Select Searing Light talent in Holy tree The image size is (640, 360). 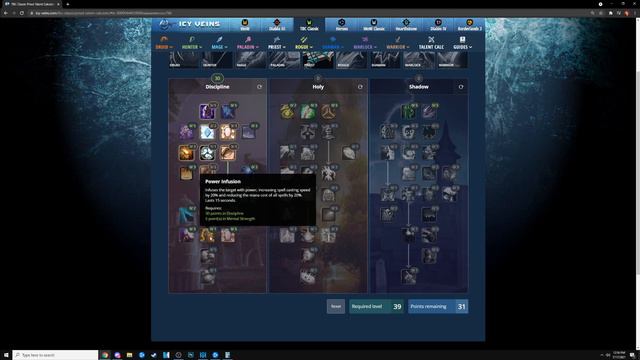[x=329, y=173]
